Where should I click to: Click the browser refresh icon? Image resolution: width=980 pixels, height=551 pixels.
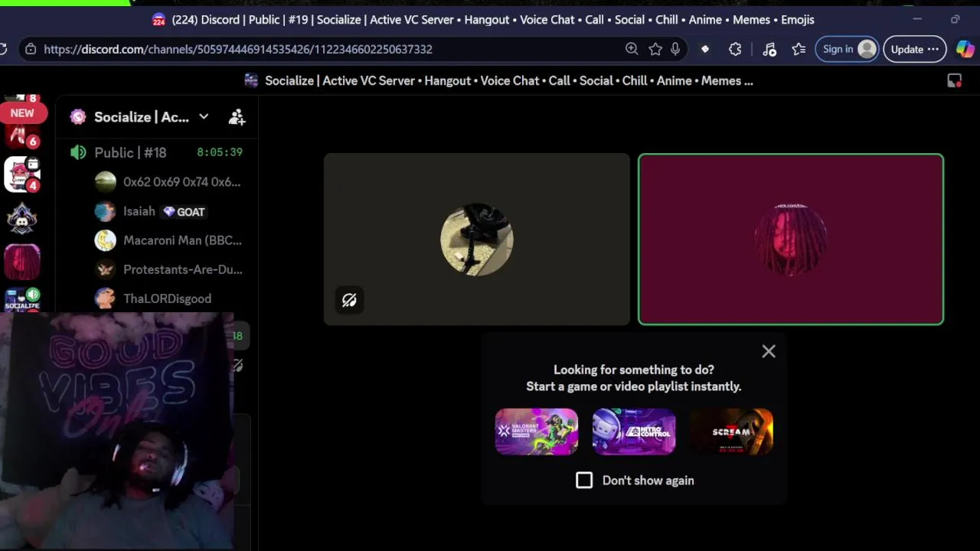(x=3, y=49)
